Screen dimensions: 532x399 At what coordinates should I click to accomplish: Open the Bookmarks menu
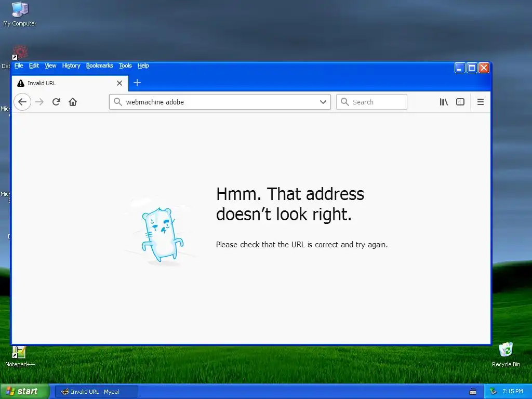pos(99,65)
